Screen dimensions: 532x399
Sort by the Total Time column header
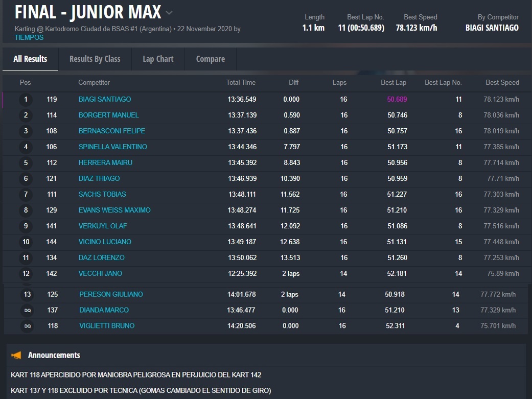tap(241, 82)
